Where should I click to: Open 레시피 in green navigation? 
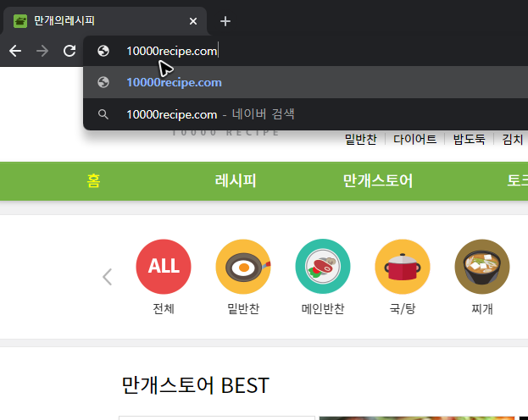pyautogui.click(x=236, y=180)
